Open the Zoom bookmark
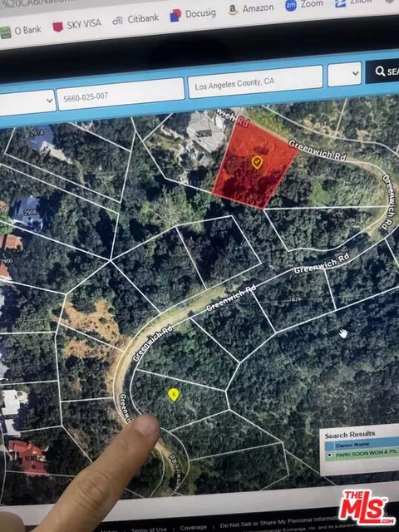 pyautogui.click(x=304, y=4)
